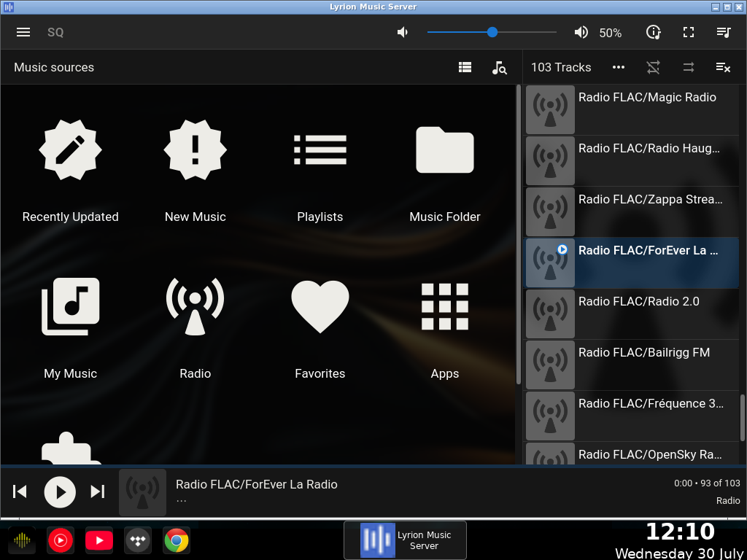Open Radio source
The height and width of the screenshot is (560, 747).
pyautogui.click(x=196, y=329)
